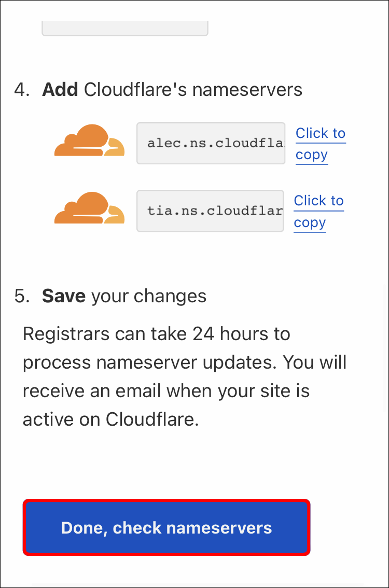Copy the alec nameserver via Click to copy

coord(320,144)
